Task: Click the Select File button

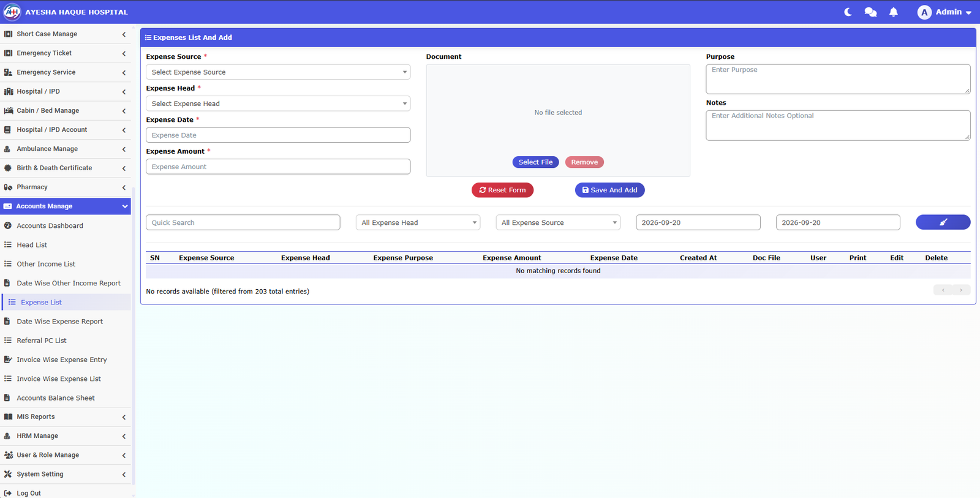Action: click(535, 162)
